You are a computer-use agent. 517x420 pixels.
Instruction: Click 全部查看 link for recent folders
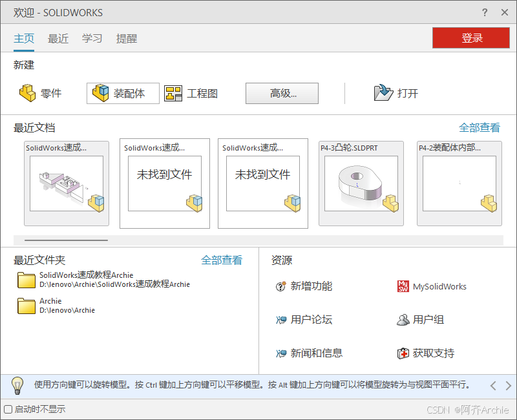[222, 260]
